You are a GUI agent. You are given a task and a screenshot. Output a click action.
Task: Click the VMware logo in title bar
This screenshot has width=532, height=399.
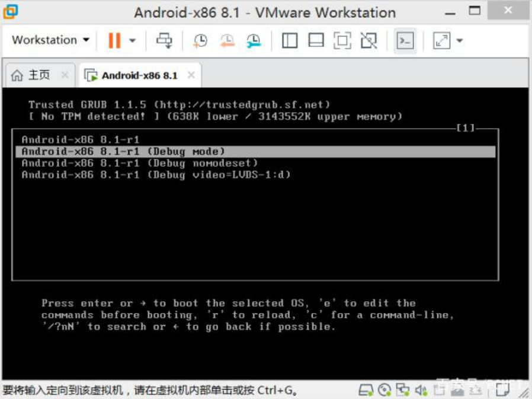(x=11, y=12)
